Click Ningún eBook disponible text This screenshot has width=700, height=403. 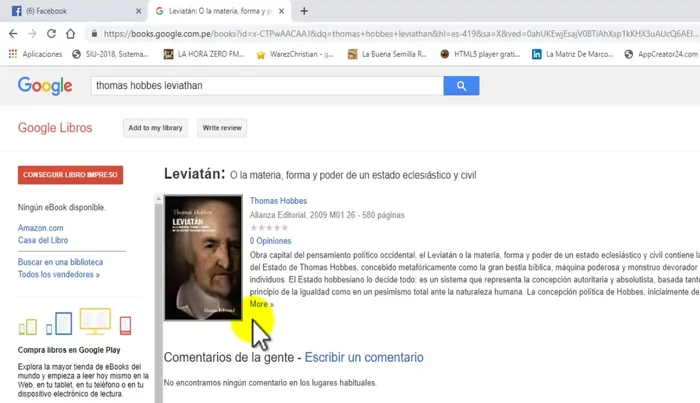pos(62,208)
